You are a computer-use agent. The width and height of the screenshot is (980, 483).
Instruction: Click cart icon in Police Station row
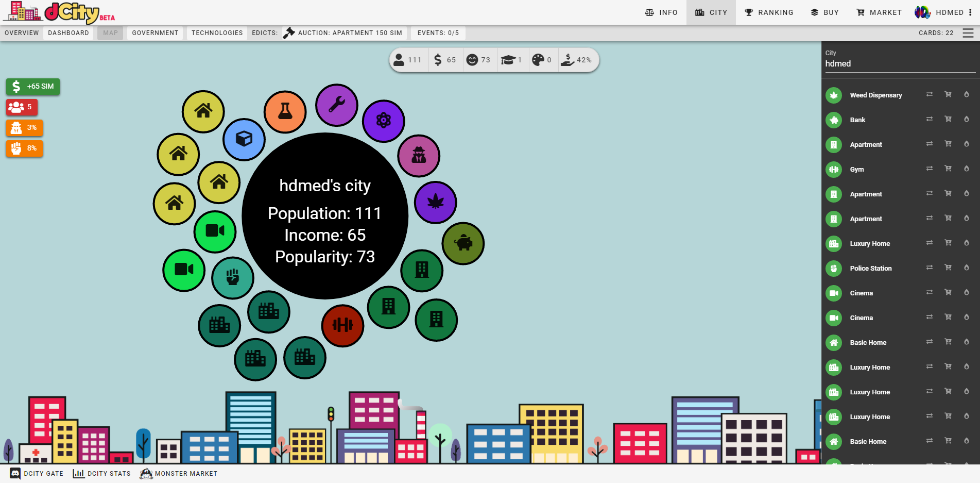click(x=948, y=268)
